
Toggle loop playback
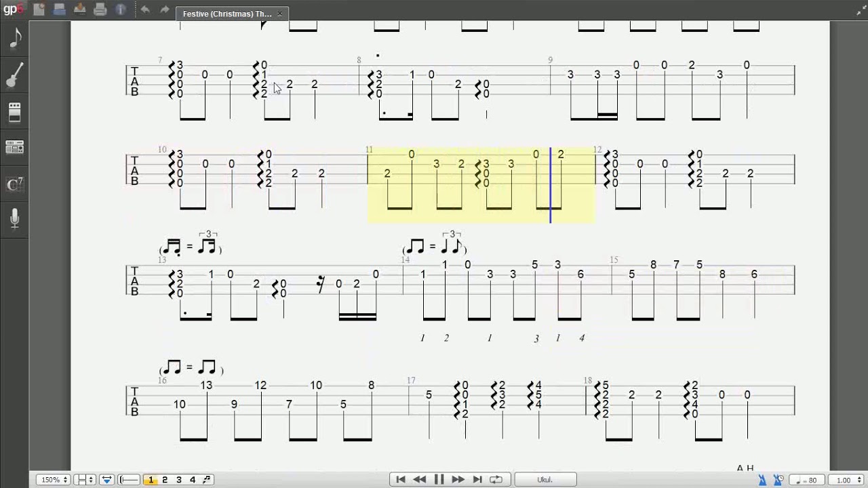[x=496, y=480]
